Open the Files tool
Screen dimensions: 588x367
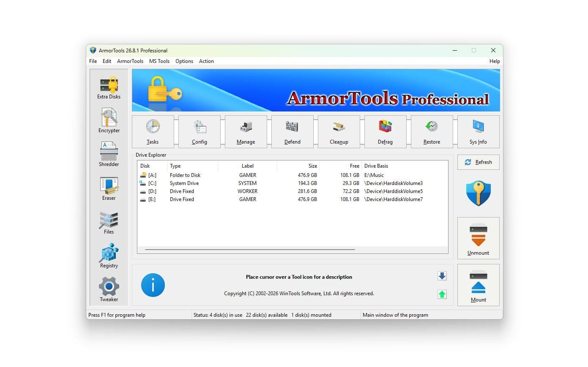click(109, 223)
